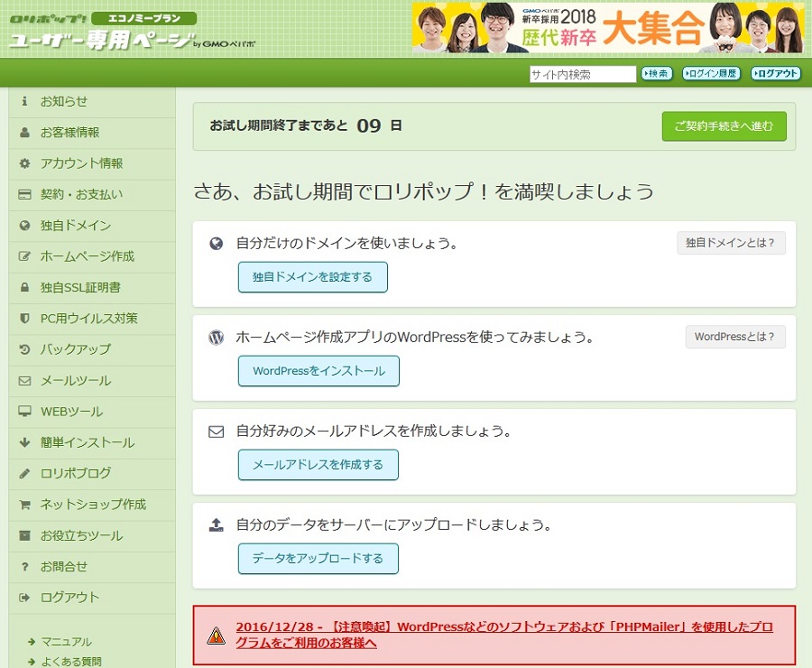Click the envelope icon beside メールツール
Viewport: 812px width, 668px height.
(24, 380)
